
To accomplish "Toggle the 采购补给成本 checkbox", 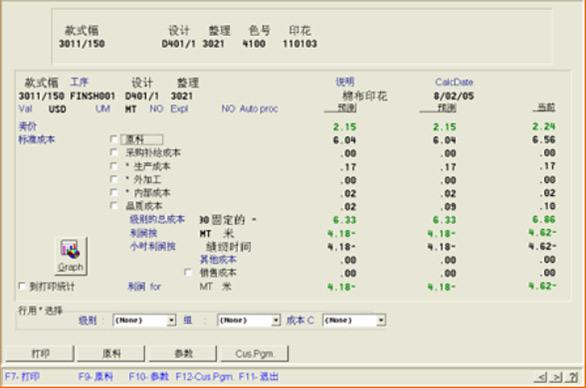I will pyautogui.click(x=114, y=153).
